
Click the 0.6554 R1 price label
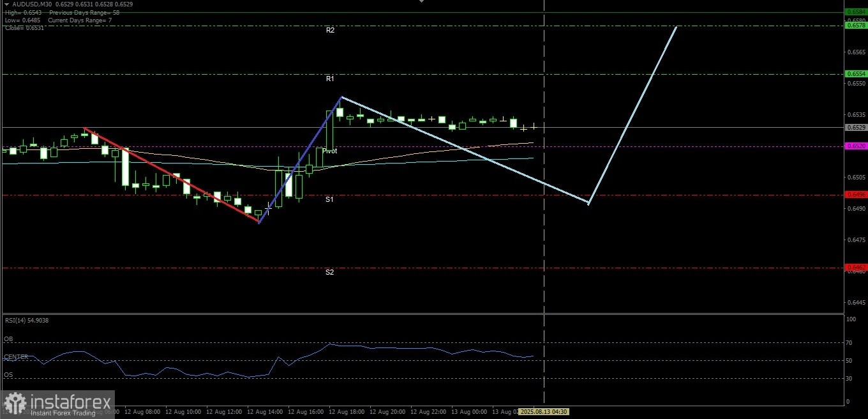coord(855,74)
